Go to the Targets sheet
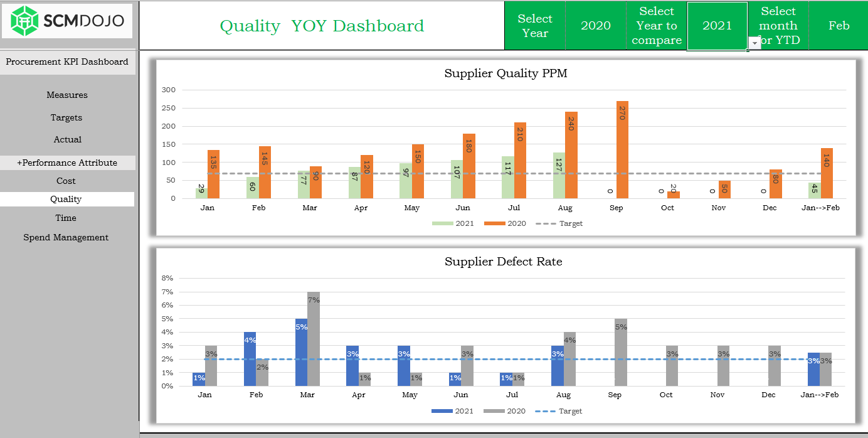Viewport: 868px width, 438px height. pyautogui.click(x=66, y=118)
